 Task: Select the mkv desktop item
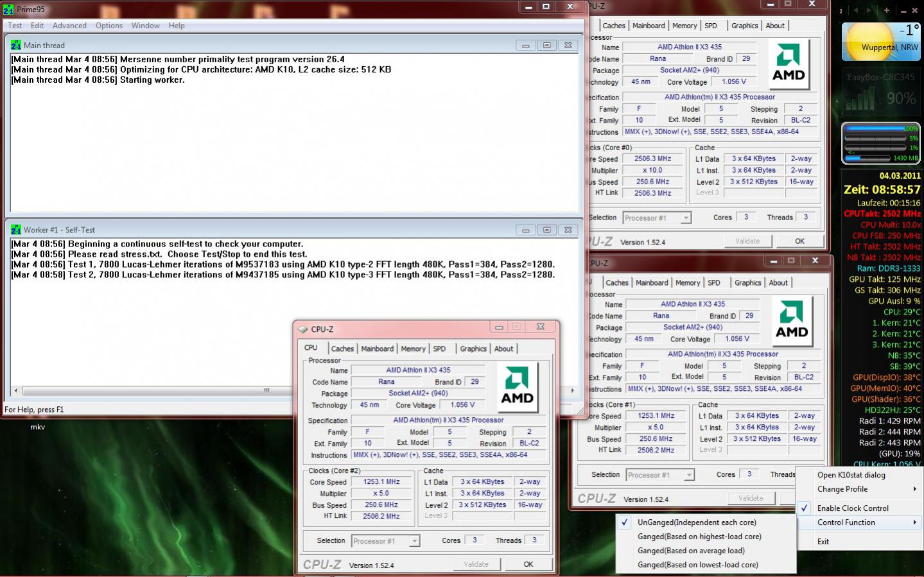[x=37, y=427]
